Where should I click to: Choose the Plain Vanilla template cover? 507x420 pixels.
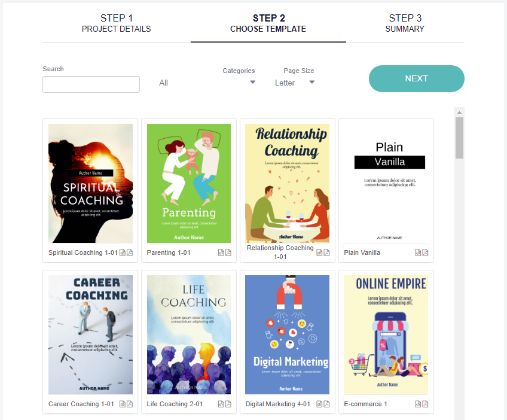pos(386,184)
